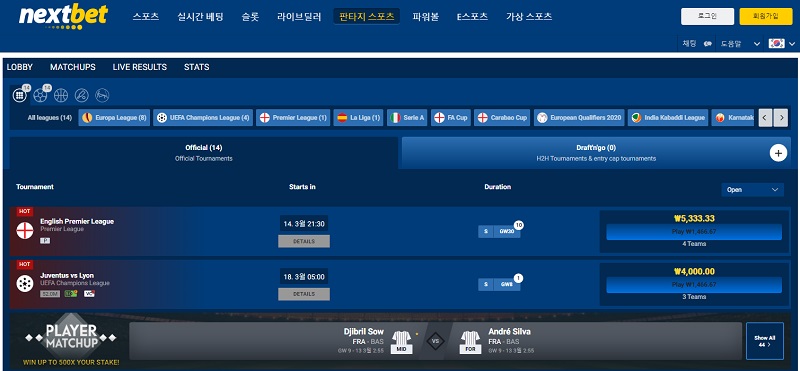Select the fourth sport filter icon with the racket
800x371 pixels.
[82, 95]
